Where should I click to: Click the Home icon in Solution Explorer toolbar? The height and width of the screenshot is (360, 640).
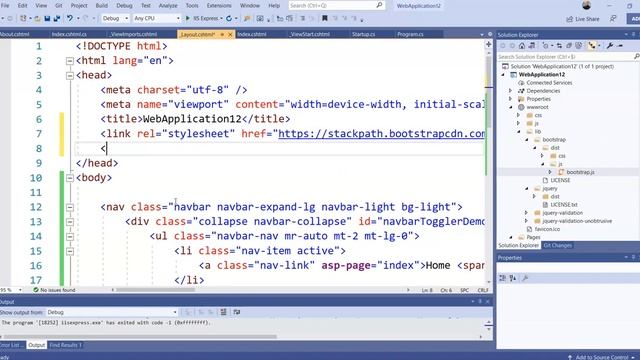click(x=522, y=46)
